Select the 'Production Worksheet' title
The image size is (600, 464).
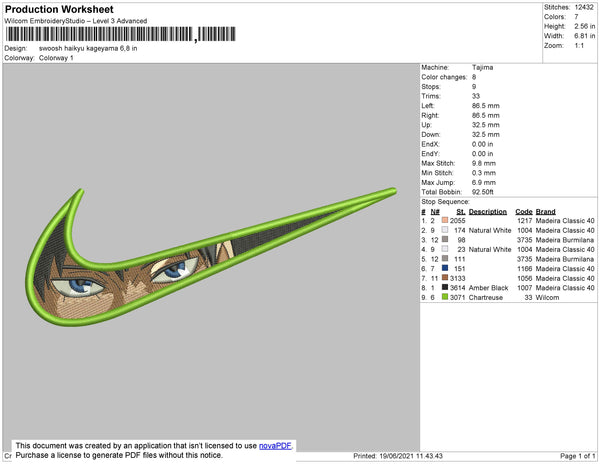point(59,10)
